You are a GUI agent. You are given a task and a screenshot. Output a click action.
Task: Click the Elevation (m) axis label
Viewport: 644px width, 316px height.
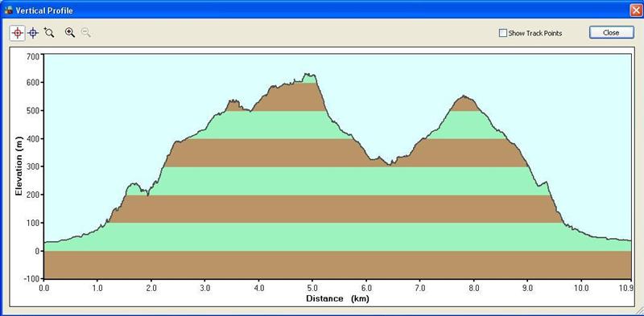click(19, 166)
